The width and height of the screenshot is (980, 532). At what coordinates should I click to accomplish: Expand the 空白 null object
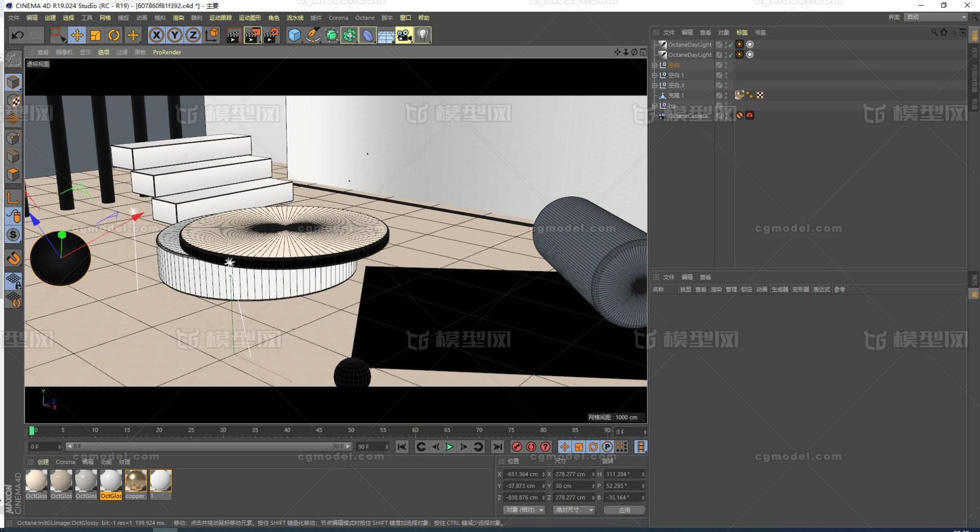pos(654,65)
